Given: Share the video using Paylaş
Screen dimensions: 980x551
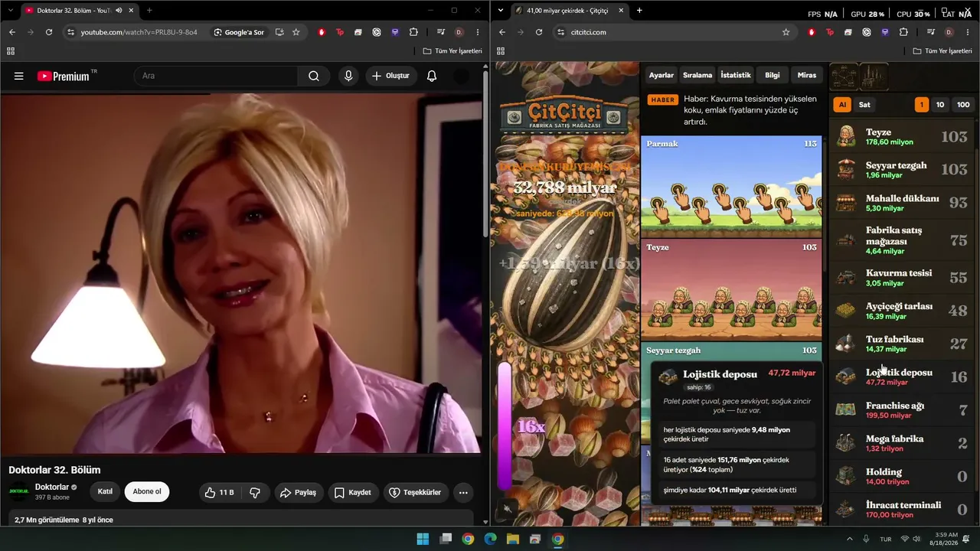Looking at the screenshot, I should 299,492.
